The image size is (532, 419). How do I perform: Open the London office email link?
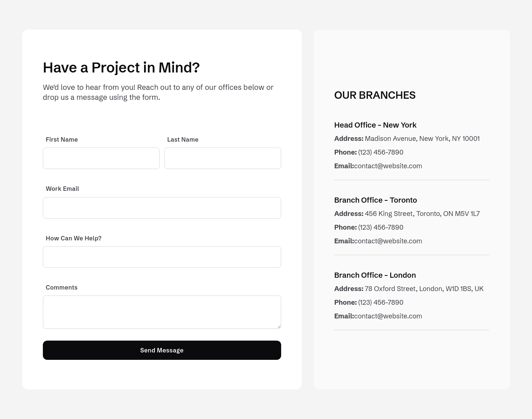pos(388,316)
